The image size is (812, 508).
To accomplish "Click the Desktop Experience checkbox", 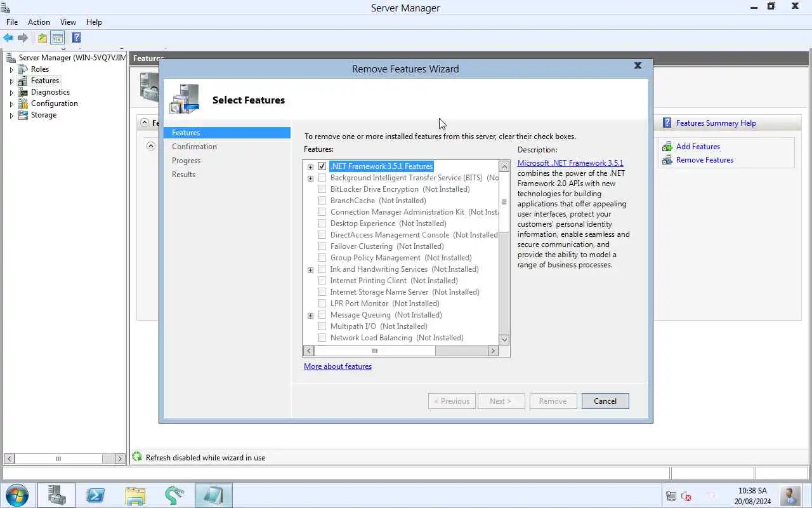I will 322,224.
